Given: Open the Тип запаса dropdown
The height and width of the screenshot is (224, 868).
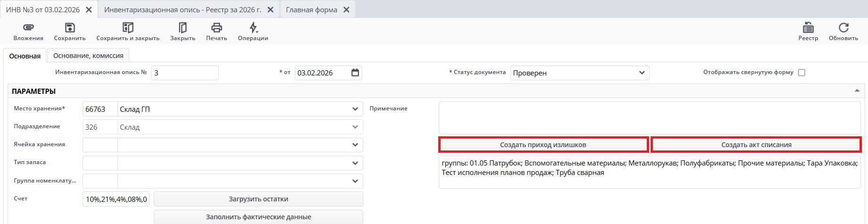Looking at the screenshot, I should pos(355,163).
